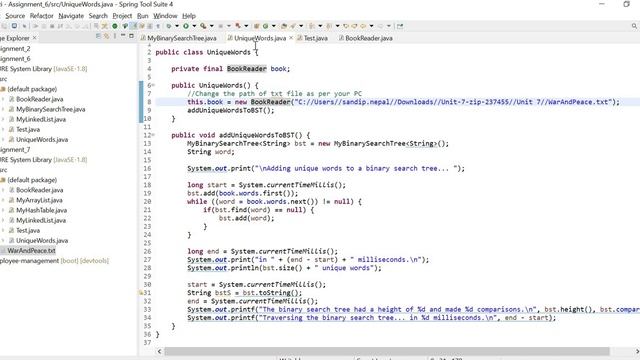Open the Boot Dashboard green toolbar icon
This screenshot has width=640, height=360.
tap(115, 26)
